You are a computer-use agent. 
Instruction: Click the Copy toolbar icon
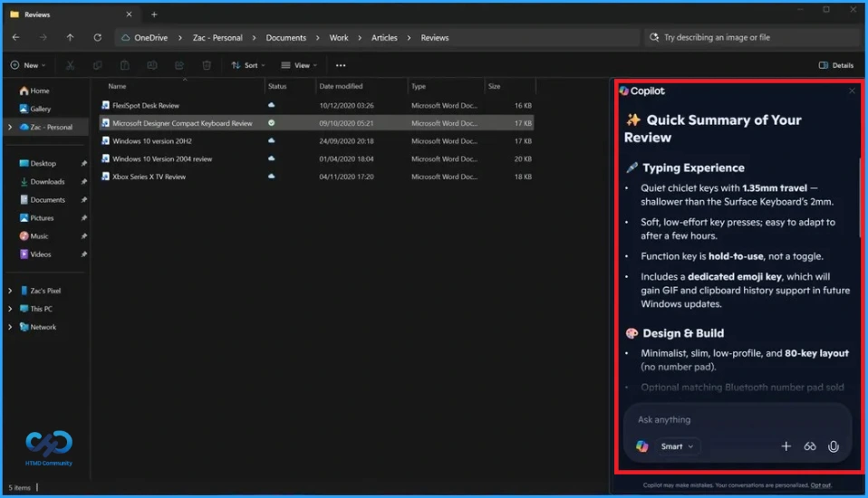coord(98,65)
